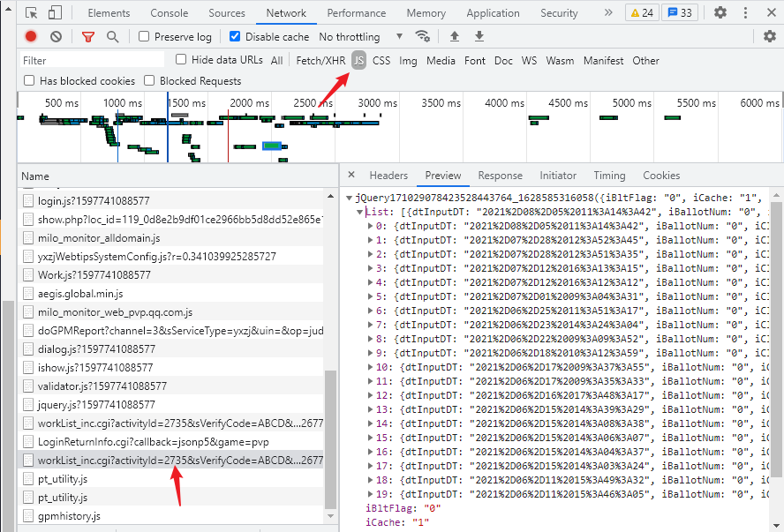Open network search with magnifier icon
The image size is (784, 532).
[112, 36]
